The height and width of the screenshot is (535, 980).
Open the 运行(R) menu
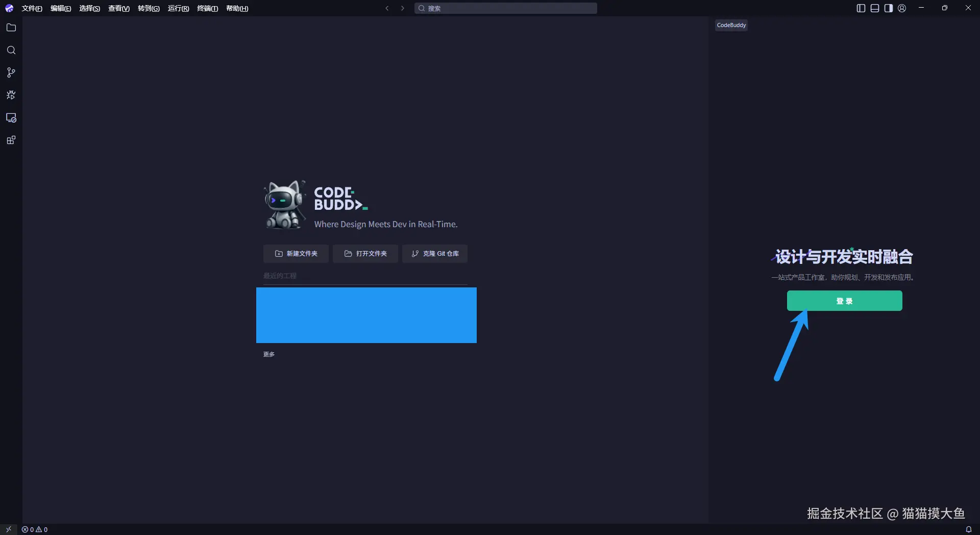[178, 8]
